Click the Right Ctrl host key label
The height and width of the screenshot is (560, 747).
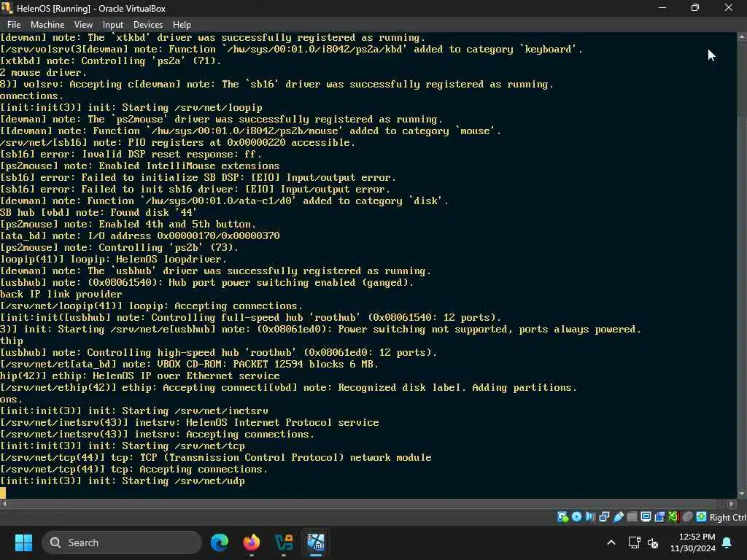(x=727, y=517)
